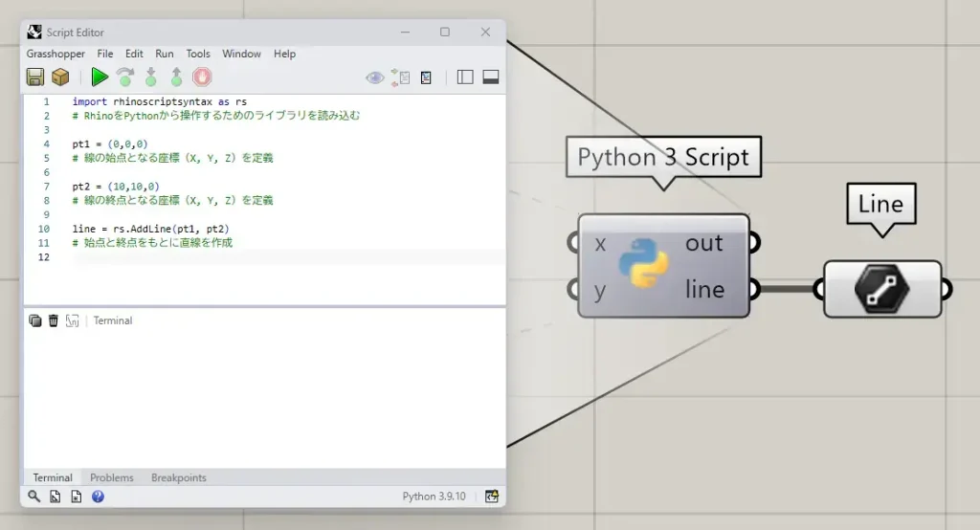Click the copy icon in terminal panel
Image resolution: width=980 pixels, height=530 pixels.
35,320
